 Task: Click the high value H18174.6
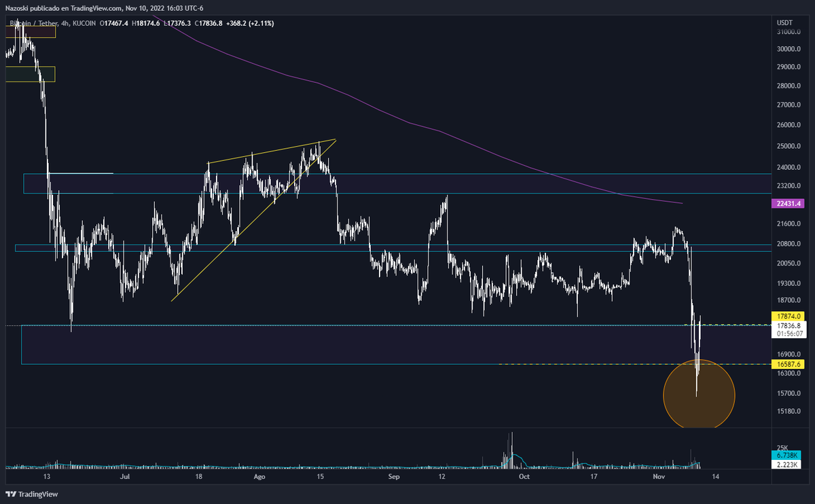tap(146, 24)
